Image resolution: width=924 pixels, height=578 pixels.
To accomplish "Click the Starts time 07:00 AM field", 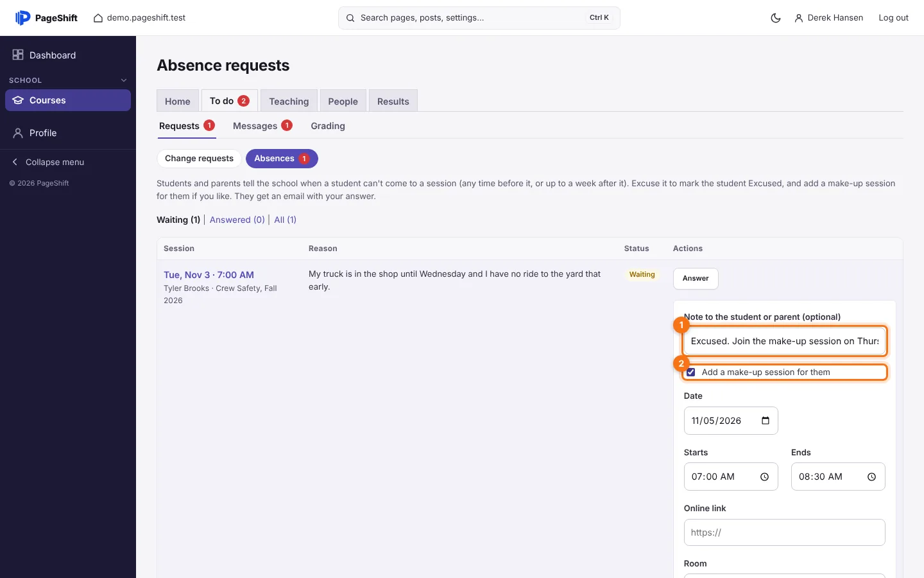I will pyautogui.click(x=731, y=477).
